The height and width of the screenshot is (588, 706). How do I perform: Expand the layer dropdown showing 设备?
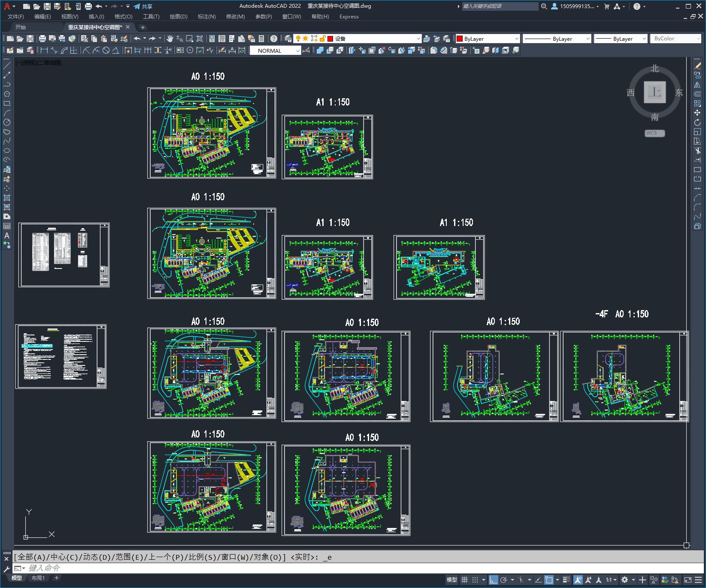click(418, 39)
